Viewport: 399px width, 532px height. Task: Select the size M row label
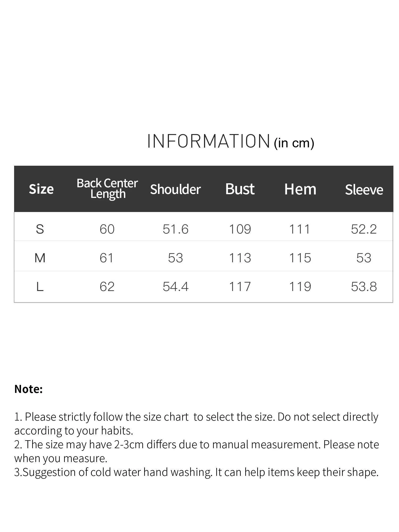pos(40,258)
